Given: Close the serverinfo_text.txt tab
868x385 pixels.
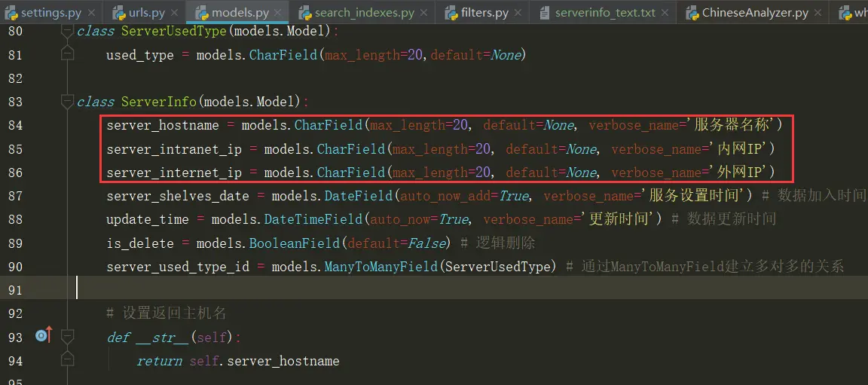Looking at the screenshot, I should [665, 12].
